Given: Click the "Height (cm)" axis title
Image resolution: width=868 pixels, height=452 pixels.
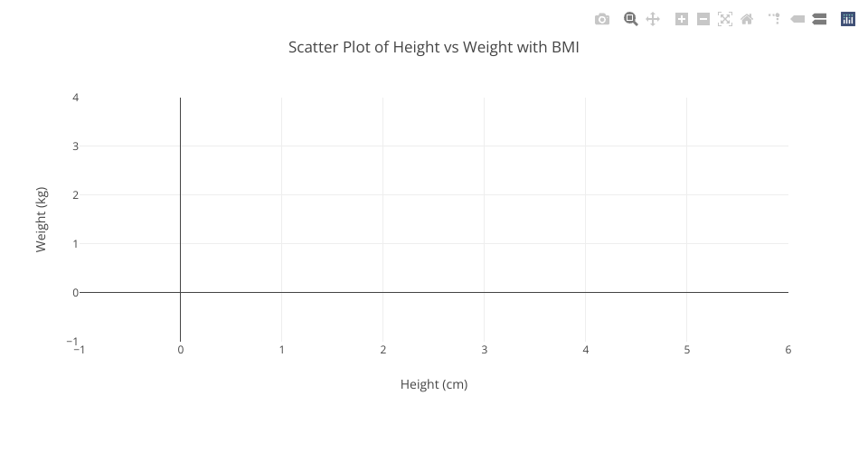Looking at the screenshot, I should [x=434, y=384].
